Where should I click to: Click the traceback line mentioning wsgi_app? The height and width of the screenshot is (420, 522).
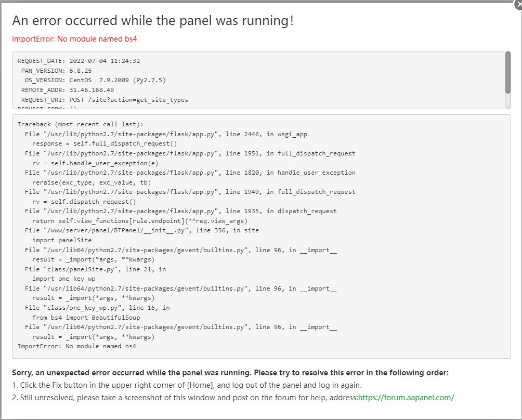(x=166, y=134)
